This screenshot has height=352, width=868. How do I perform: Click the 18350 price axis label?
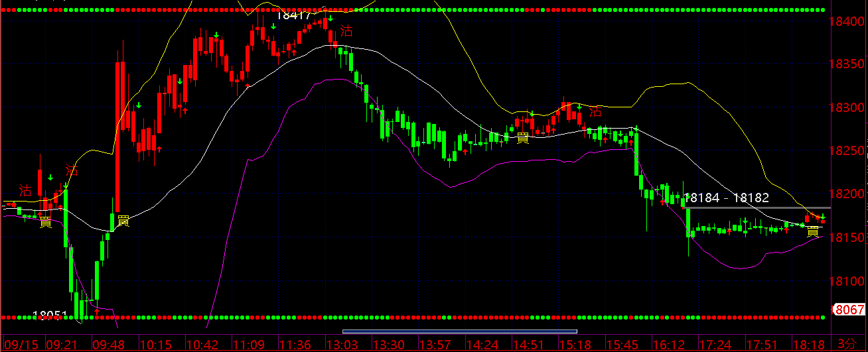click(x=846, y=65)
